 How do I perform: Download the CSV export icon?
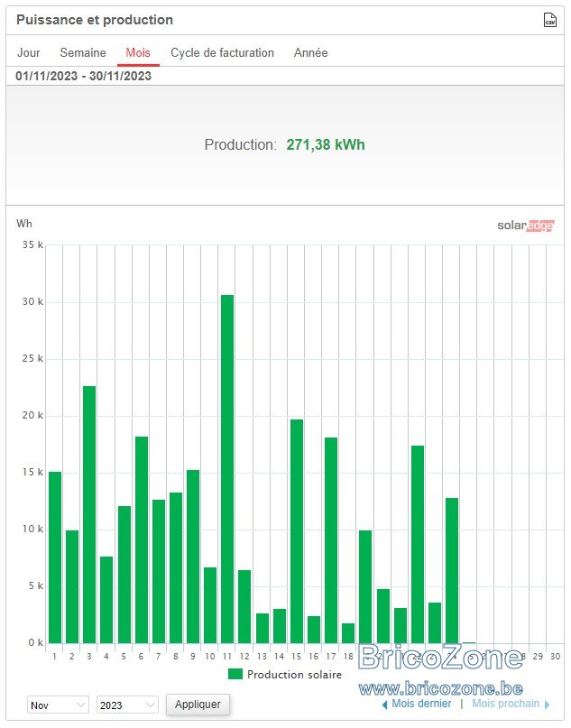[549, 20]
